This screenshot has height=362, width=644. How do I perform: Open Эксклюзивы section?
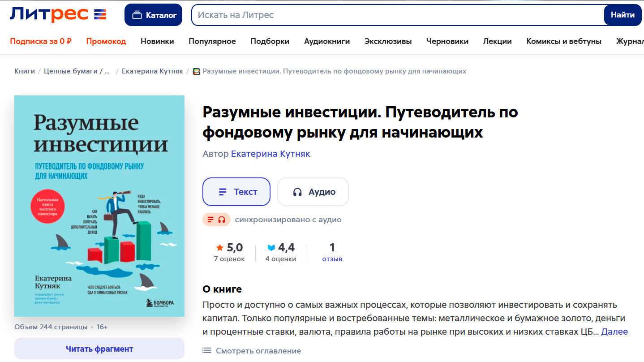(388, 41)
